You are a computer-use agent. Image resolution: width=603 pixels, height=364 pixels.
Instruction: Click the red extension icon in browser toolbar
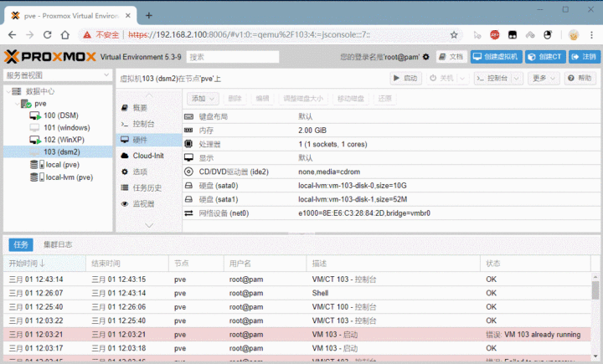(495, 35)
